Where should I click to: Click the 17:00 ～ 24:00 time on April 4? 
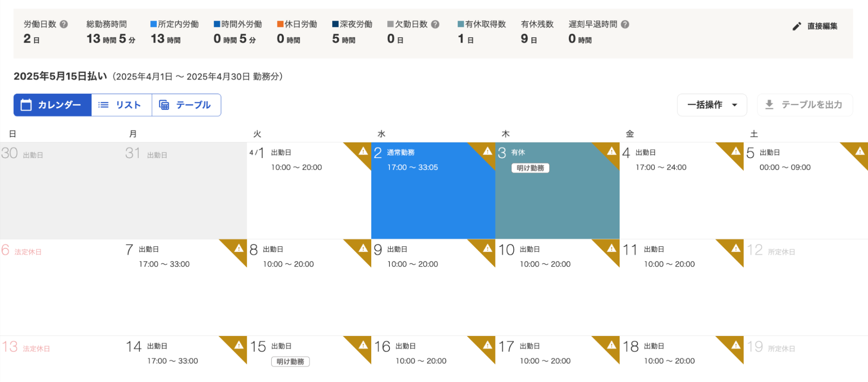[x=661, y=168]
